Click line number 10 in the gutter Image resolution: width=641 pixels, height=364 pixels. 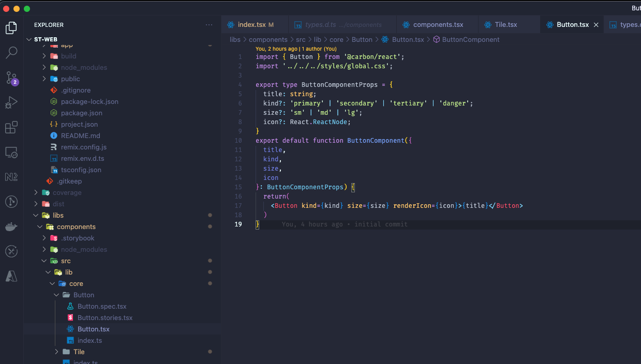238,141
